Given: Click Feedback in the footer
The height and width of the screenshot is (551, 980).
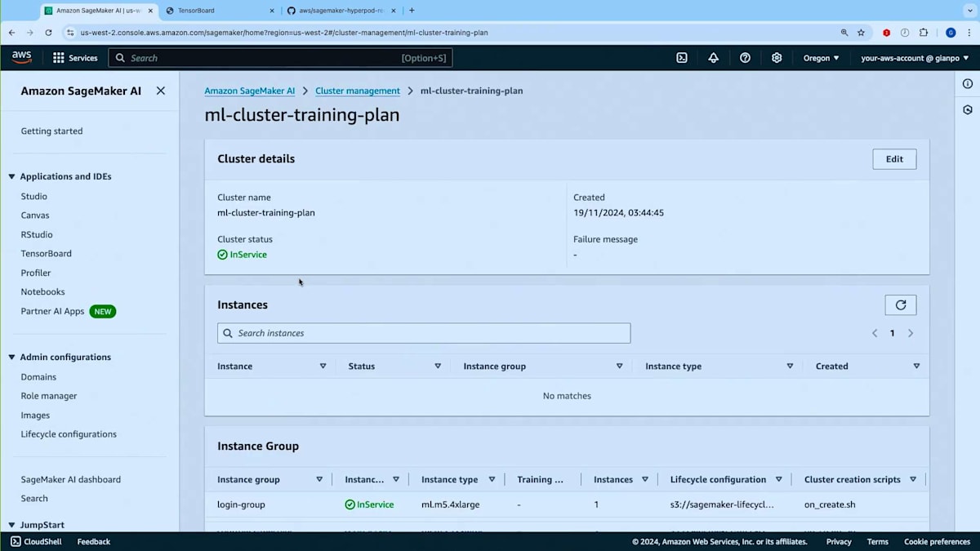Looking at the screenshot, I should coord(94,541).
